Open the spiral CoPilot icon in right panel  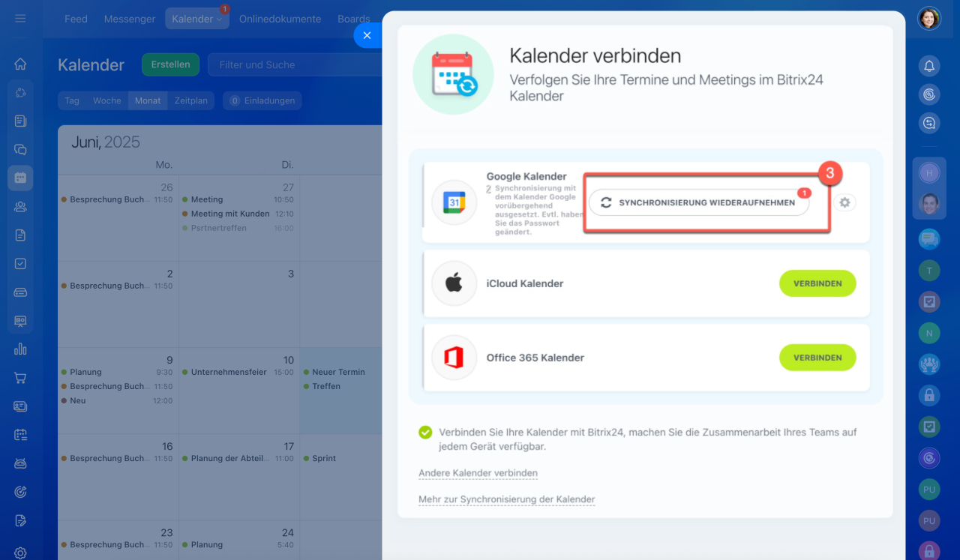tap(929, 94)
